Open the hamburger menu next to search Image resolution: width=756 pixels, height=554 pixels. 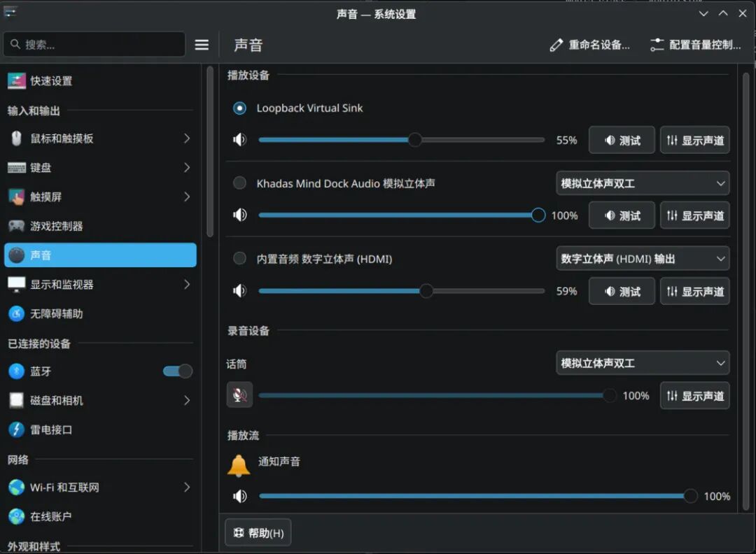(202, 45)
